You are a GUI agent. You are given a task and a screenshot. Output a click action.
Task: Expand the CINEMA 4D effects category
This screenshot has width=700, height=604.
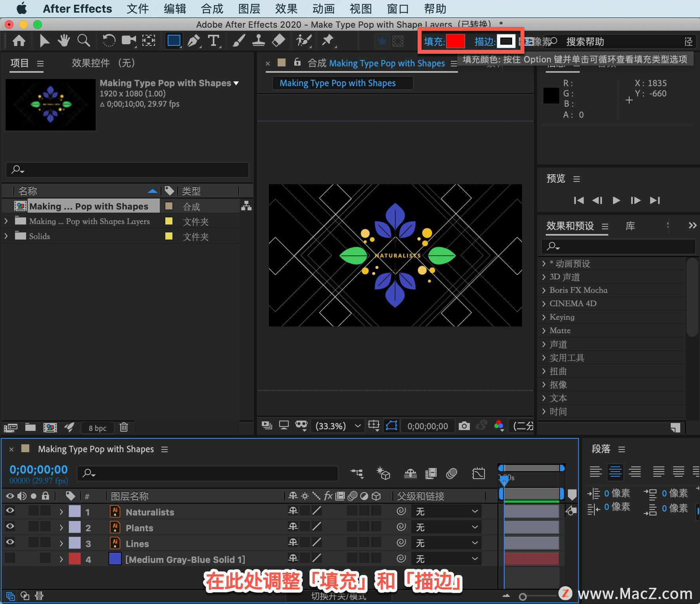click(544, 304)
